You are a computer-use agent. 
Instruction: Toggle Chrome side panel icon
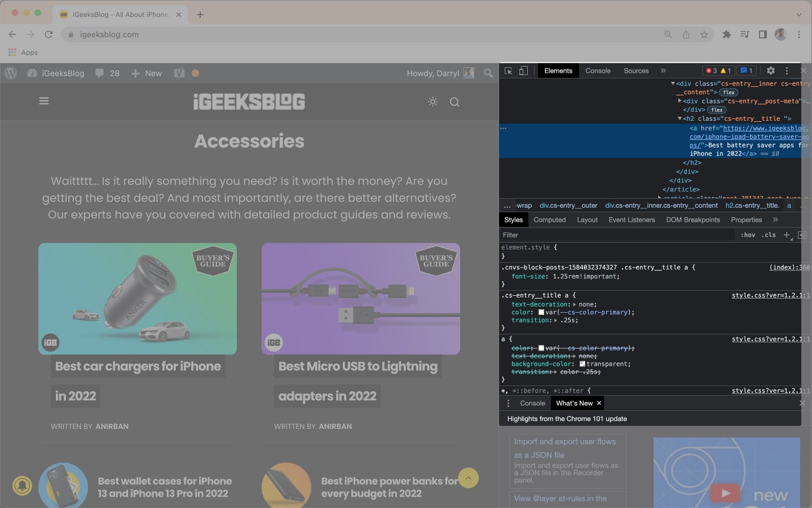click(x=763, y=34)
